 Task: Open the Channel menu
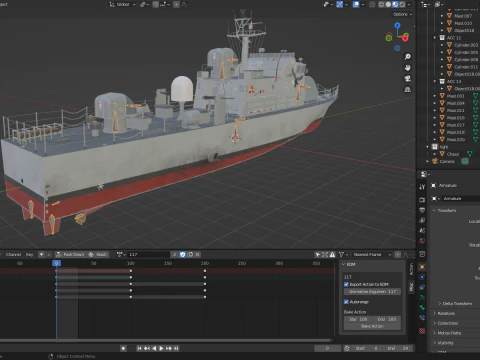click(x=13, y=254)
